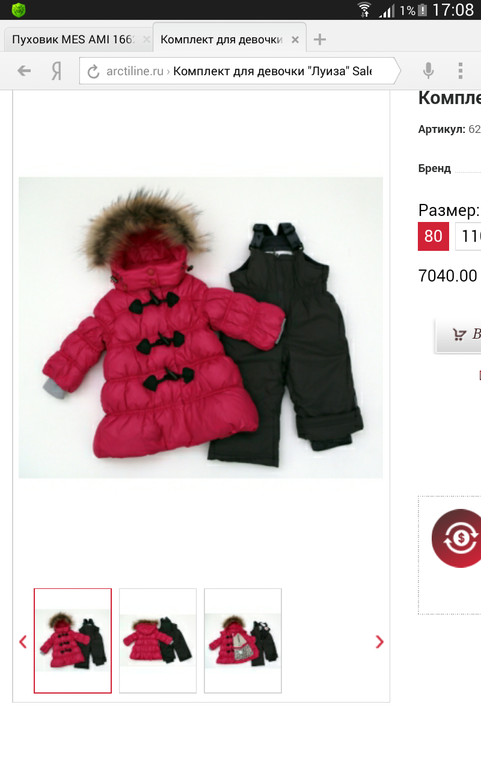Switch to Комплект для девочки tab

221,40
